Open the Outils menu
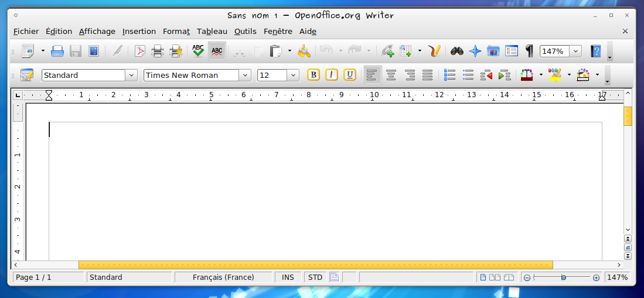This screenshot has height=298, width=644. 245,31
